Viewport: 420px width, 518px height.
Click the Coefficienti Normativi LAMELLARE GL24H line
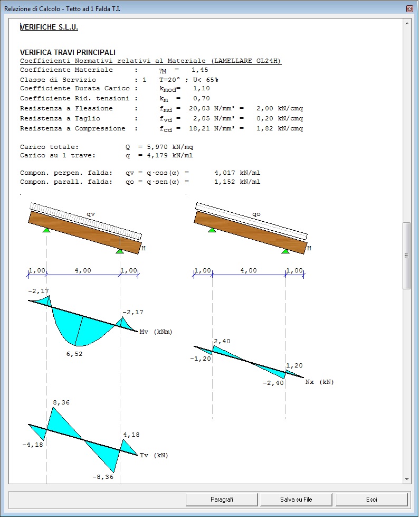(150, 61)
